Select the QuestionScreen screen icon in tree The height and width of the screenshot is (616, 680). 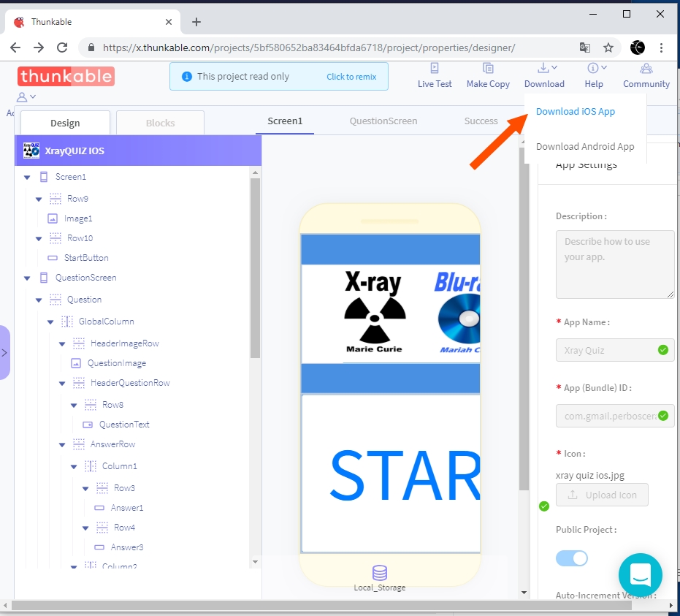44,278
